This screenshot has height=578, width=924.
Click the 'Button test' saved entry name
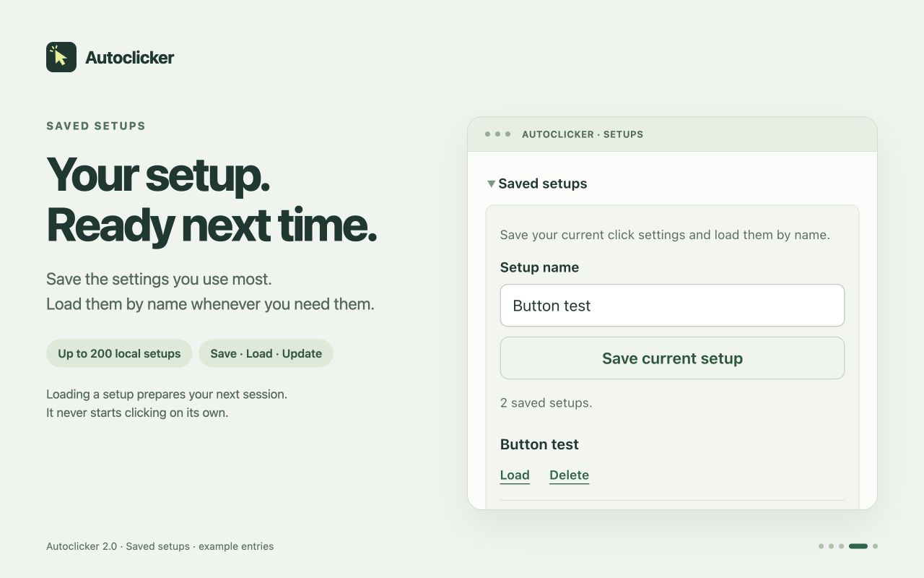point(539,444)
